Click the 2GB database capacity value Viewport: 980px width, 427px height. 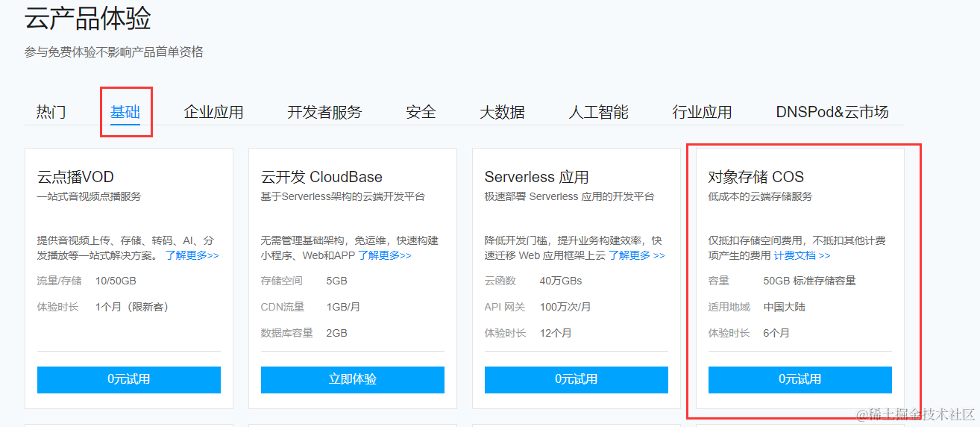coord(337,333)
